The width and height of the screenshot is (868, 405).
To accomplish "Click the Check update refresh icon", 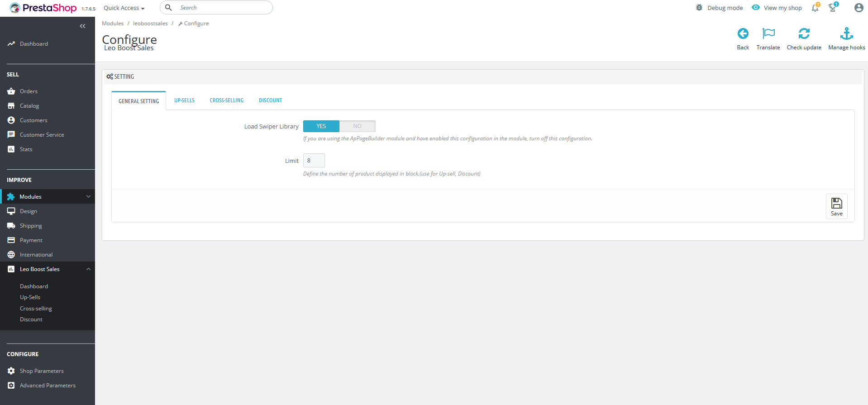I will 804,33.
